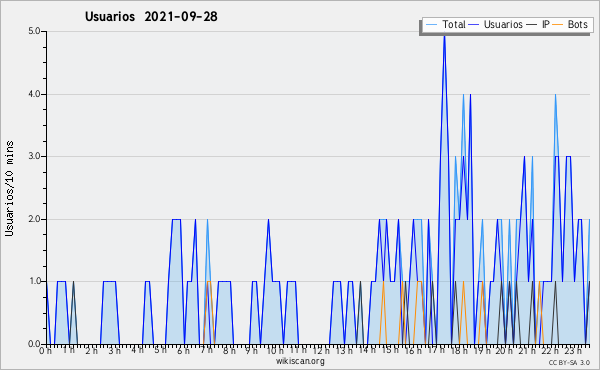The height and width of the screenshot is (370, 600).
Task: Click the 9 h x-axis label
Action: (252, 351)
